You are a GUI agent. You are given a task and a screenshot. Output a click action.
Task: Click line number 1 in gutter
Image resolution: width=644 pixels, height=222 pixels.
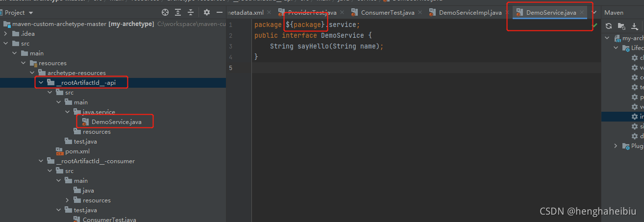click(x=231, y=25)
